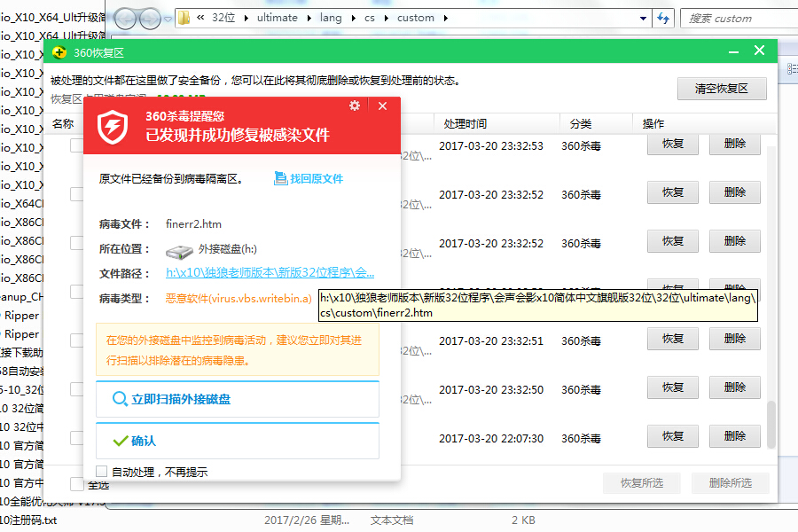The height and width of the screenshot is (532, 798).
Task: Tick the 全选 checkbox in recovery window
Action: click(x=77, y=484)
